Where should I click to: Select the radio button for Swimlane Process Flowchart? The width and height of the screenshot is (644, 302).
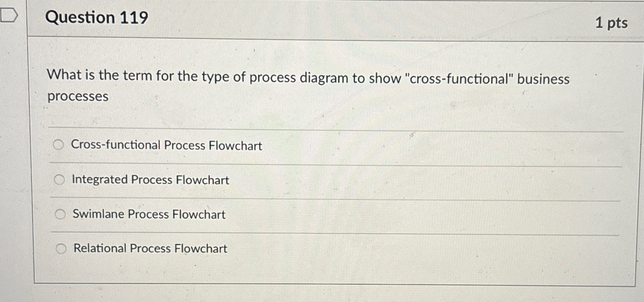click(x=60, y=214)
